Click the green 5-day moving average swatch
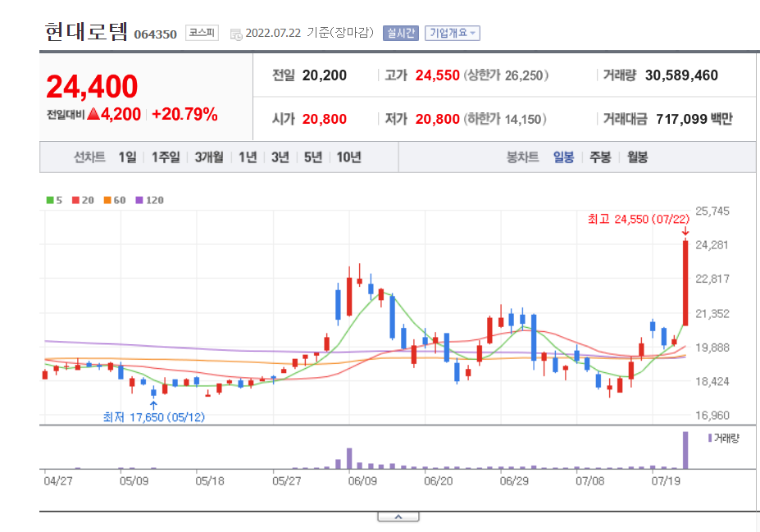This screenshot has width=760, height=532. click(x=50, y=200)
